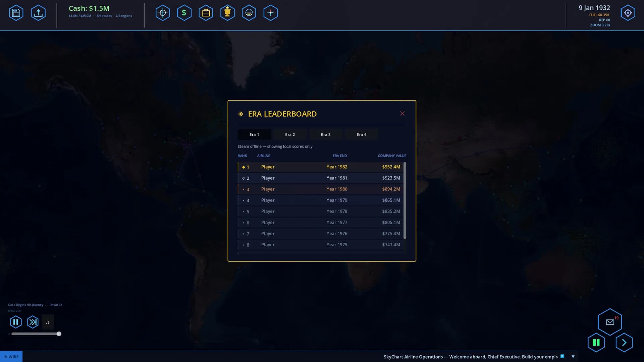Select rank 2 row Year 1981
This screenshot has height=362, width=644.
(x=320, y=178)
